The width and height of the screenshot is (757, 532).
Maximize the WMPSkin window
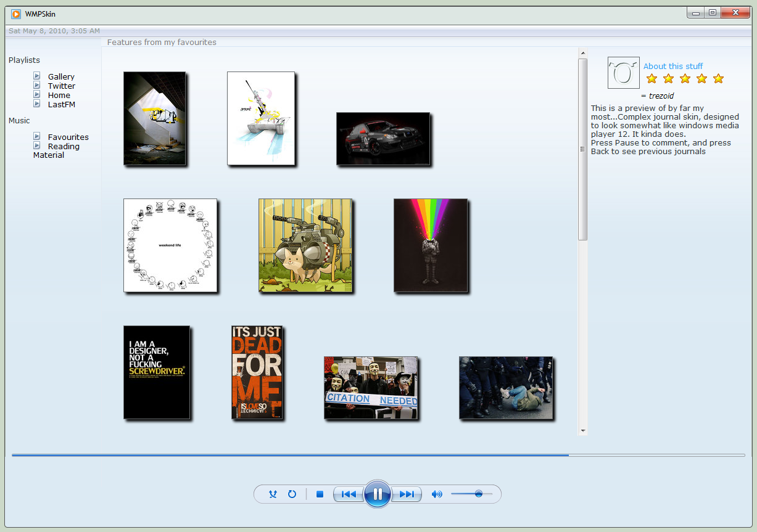[713, 12]
